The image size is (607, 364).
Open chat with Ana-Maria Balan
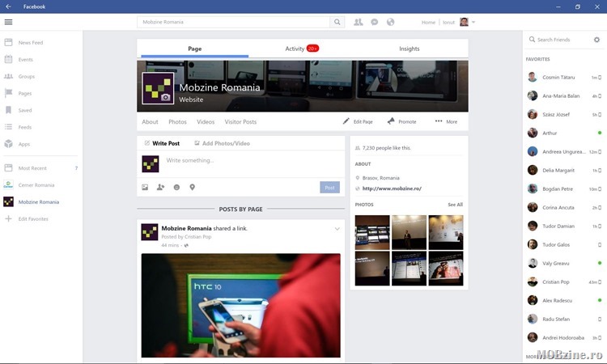[x=564, y=96]
